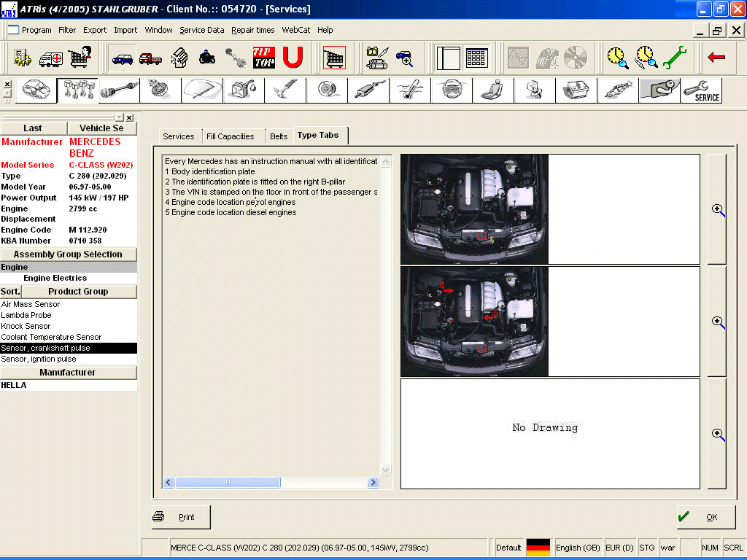Select the windscreen wiper assembly group icon

[x=202, y=90]
